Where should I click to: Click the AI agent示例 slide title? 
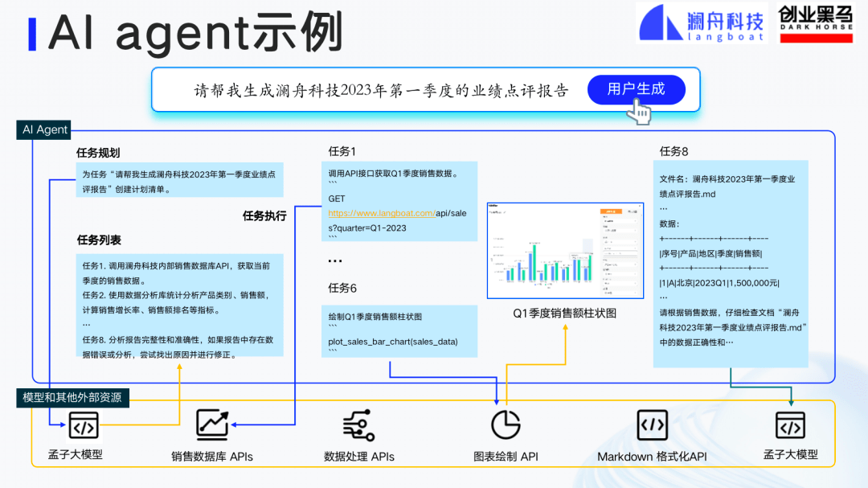197,34
